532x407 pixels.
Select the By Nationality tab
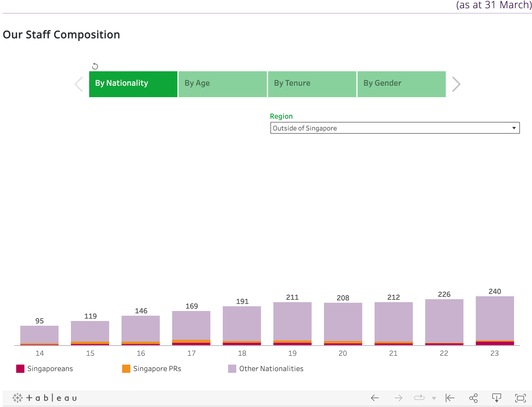click(x=133, y=84)
